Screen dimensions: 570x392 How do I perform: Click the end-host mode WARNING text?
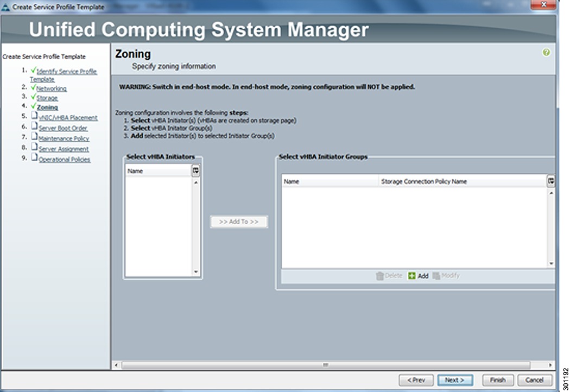click(x=267, y=87)
